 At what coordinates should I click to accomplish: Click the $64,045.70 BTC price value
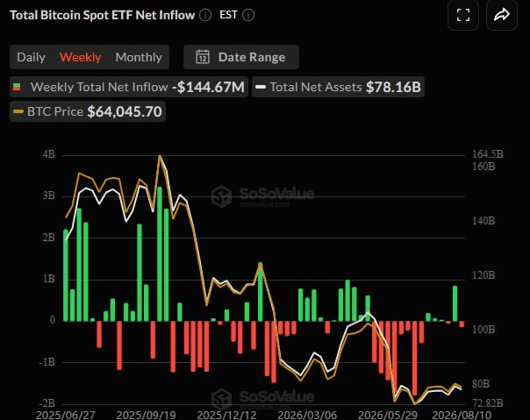coord(125,111)
